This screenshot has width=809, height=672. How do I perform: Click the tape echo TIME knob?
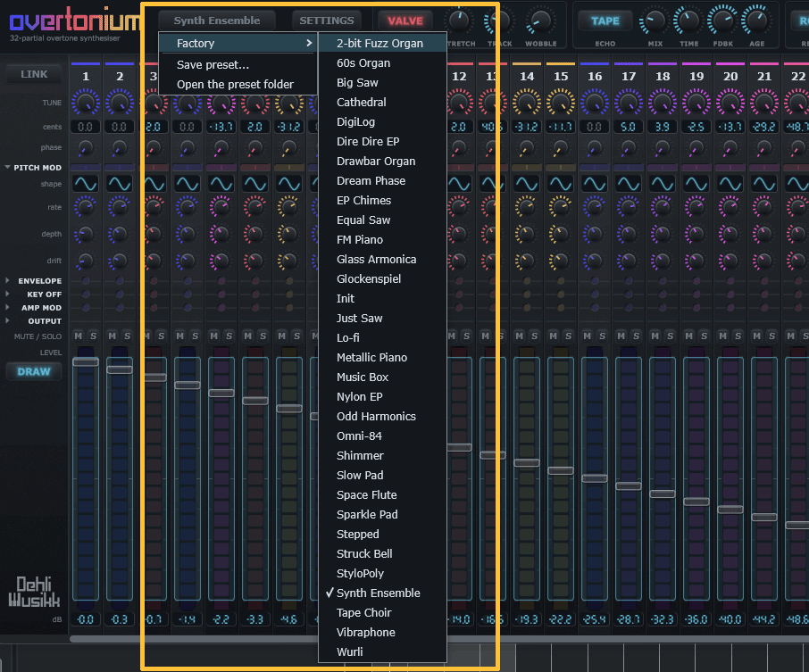(x=688, y=21)
